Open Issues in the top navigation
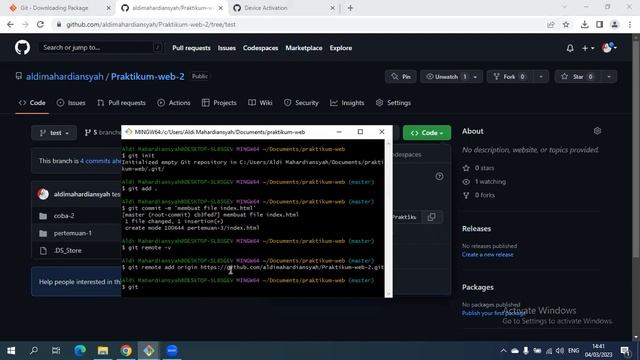This screenshot has height=360, width=640. (x=227, y=48)
